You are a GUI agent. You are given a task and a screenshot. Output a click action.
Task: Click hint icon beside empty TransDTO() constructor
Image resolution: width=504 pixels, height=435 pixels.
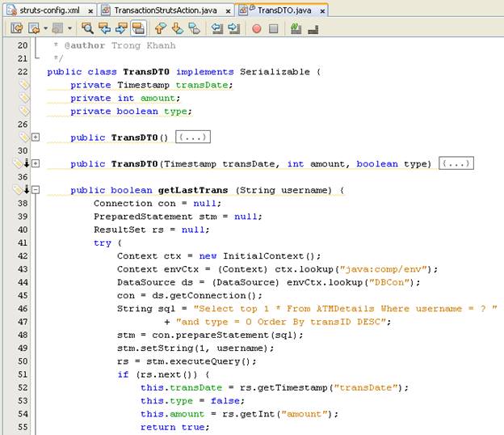click(x=23, y=137)
